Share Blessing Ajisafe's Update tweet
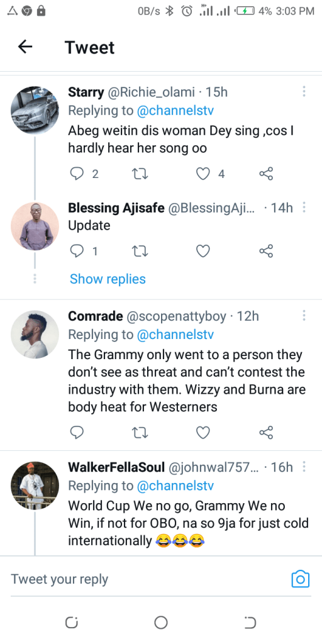Screen dimensions: 322x644 (x=266, y=250)
